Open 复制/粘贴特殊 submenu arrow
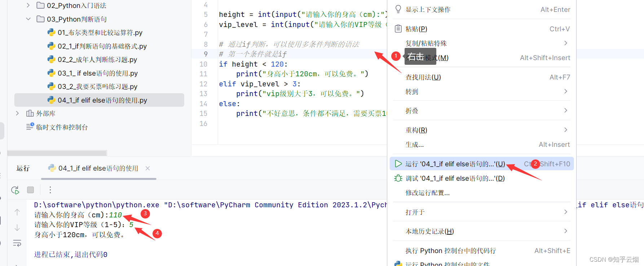The width and height of the screenshot is (644, 266). pos(566,43)
